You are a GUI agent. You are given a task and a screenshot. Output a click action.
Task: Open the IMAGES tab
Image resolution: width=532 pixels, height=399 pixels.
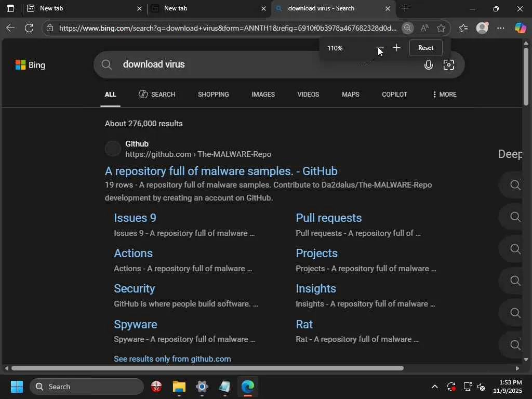tap(263, 95)
